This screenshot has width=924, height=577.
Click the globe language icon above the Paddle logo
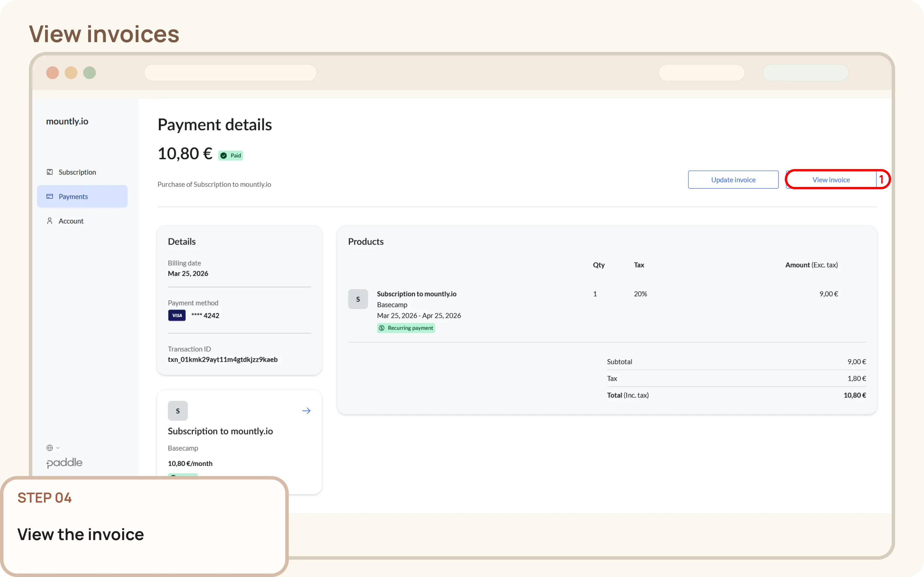click(x=50, y=447)
